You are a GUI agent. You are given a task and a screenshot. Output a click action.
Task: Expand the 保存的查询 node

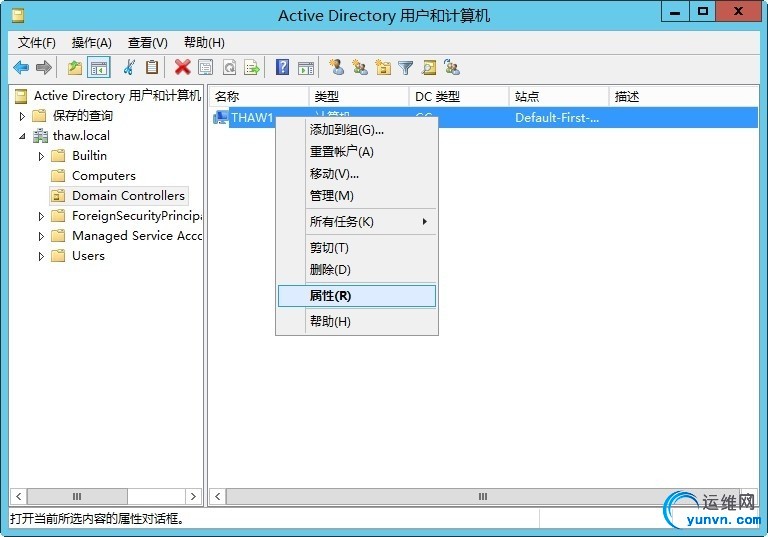pyautogui.click(x=22, y=116)
